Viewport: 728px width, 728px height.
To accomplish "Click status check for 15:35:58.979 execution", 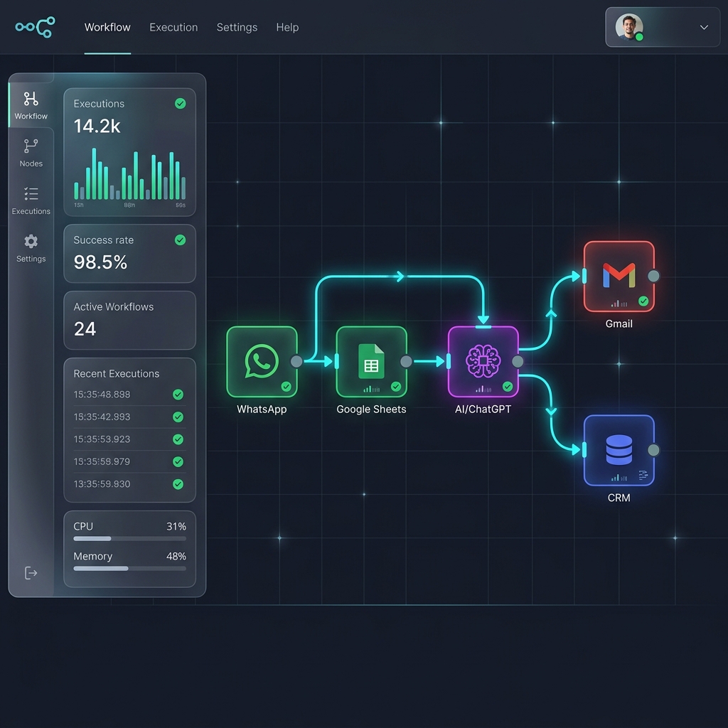I will click(178, 461).
